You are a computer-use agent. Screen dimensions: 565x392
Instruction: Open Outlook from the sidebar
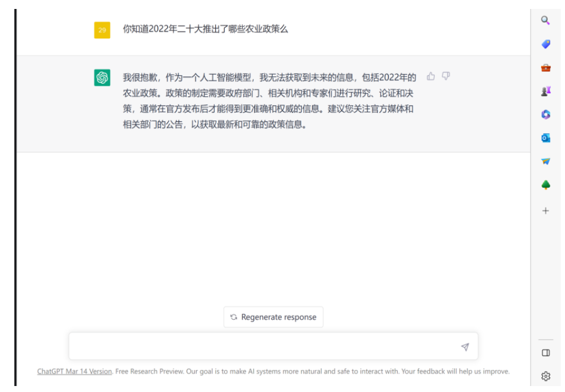click(x=545, y=138)
